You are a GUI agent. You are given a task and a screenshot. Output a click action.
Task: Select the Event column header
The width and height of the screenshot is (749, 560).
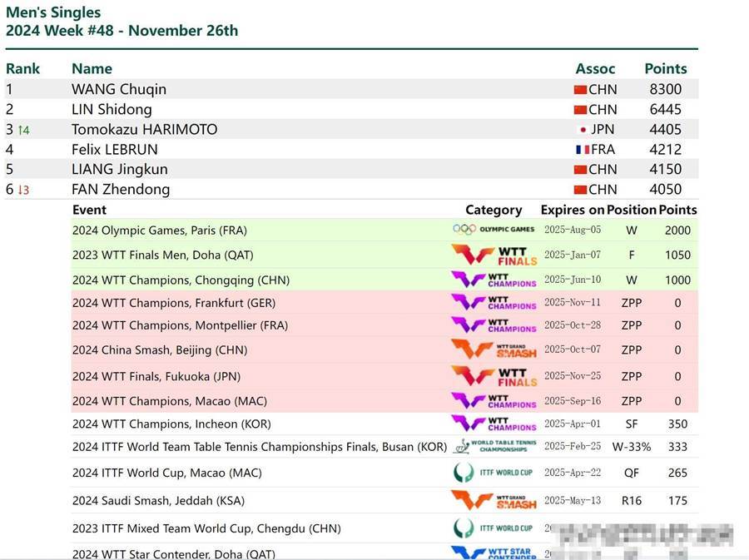89,210
